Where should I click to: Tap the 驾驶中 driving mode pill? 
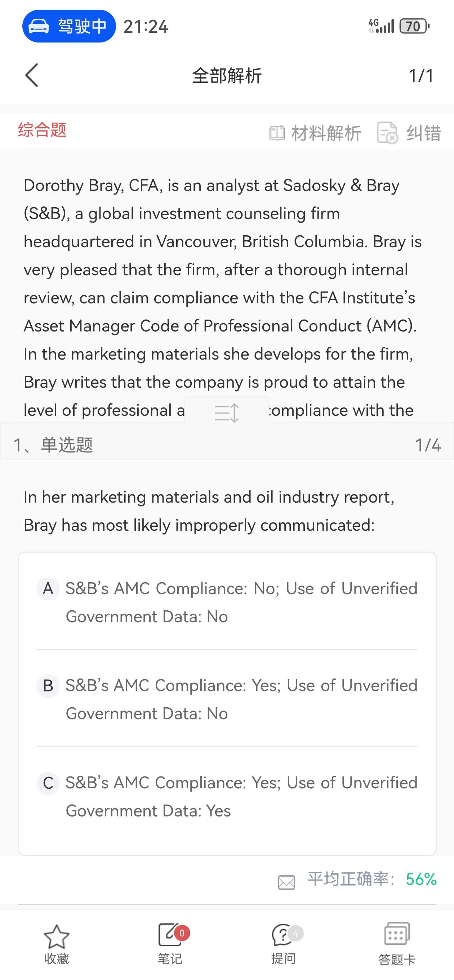69,26
